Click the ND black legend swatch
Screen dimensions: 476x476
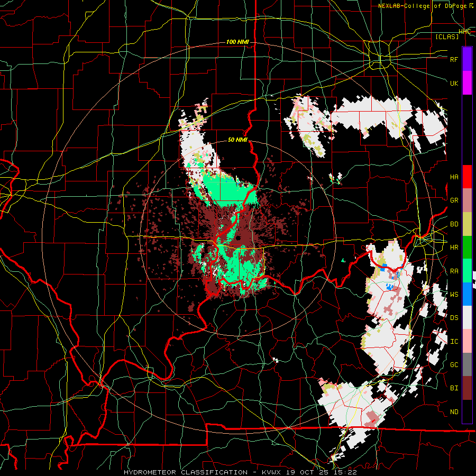[467, 411]
